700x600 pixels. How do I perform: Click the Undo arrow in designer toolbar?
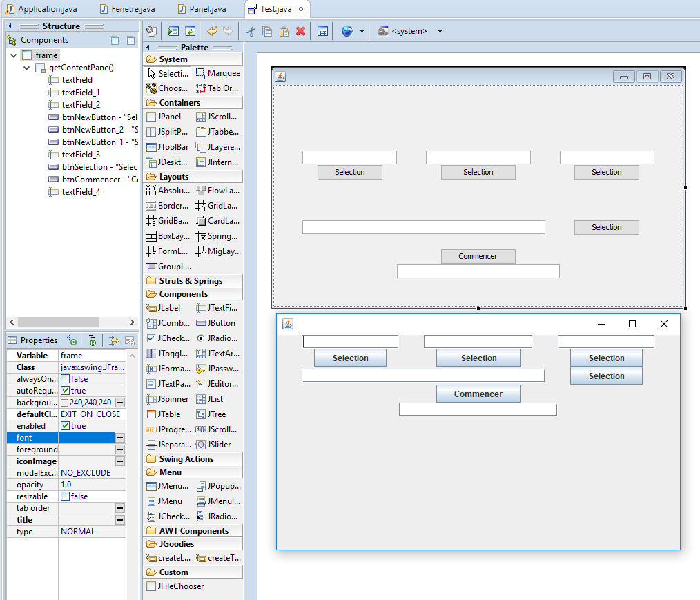(212, 32)
